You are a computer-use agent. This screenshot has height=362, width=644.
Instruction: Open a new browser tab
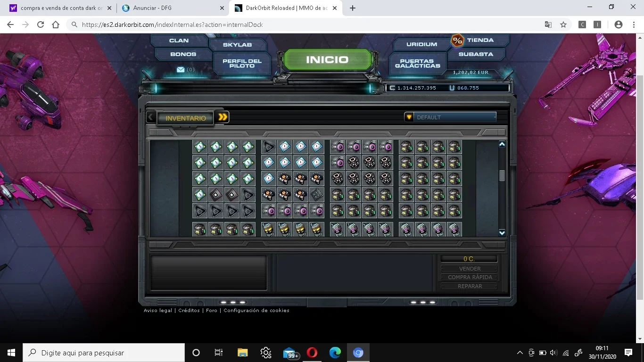(353, 8)
